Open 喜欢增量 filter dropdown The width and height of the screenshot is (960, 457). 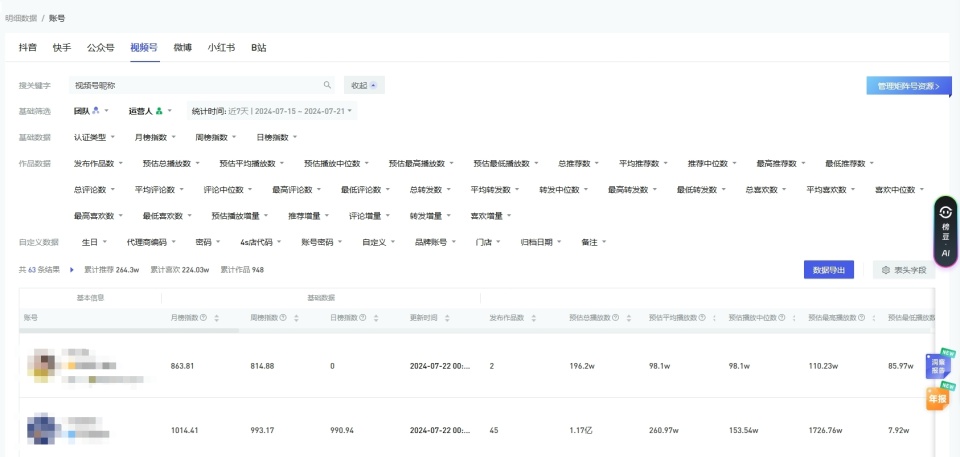click(x=491, y=216)
